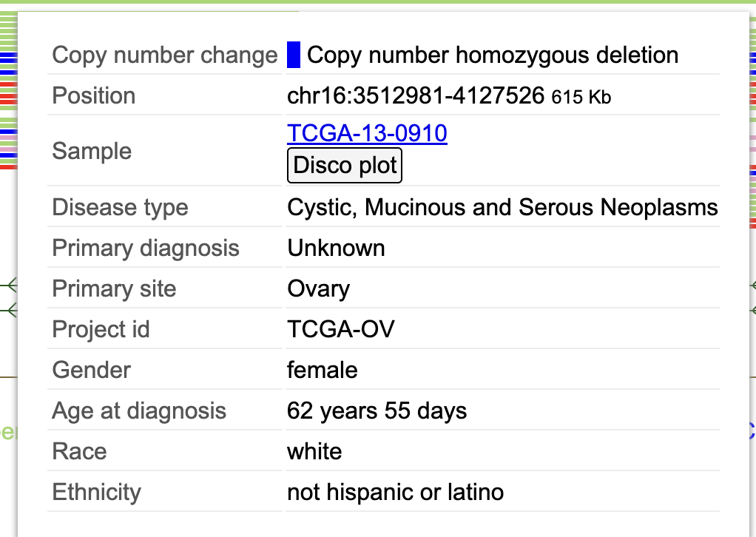This screenshot has width=756, height=537.
Task: Click the 'Project id' row label
Action: (x=101, y=329)
